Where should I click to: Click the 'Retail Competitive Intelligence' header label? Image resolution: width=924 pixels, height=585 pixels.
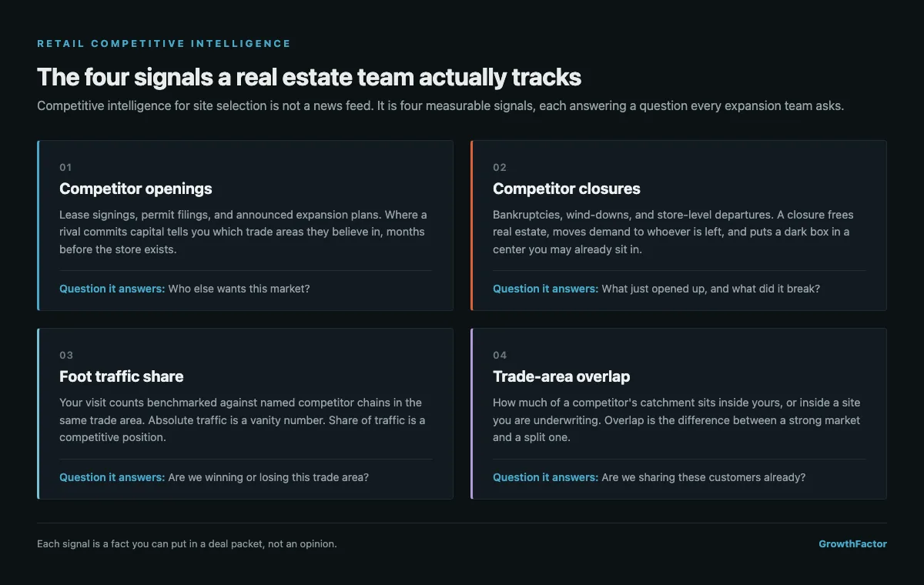click(164, 44)
